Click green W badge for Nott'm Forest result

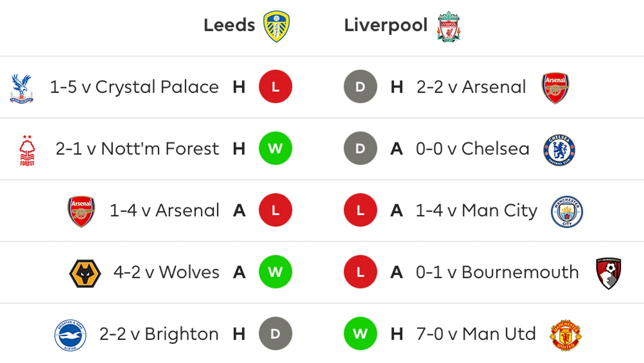coord(275,148)
